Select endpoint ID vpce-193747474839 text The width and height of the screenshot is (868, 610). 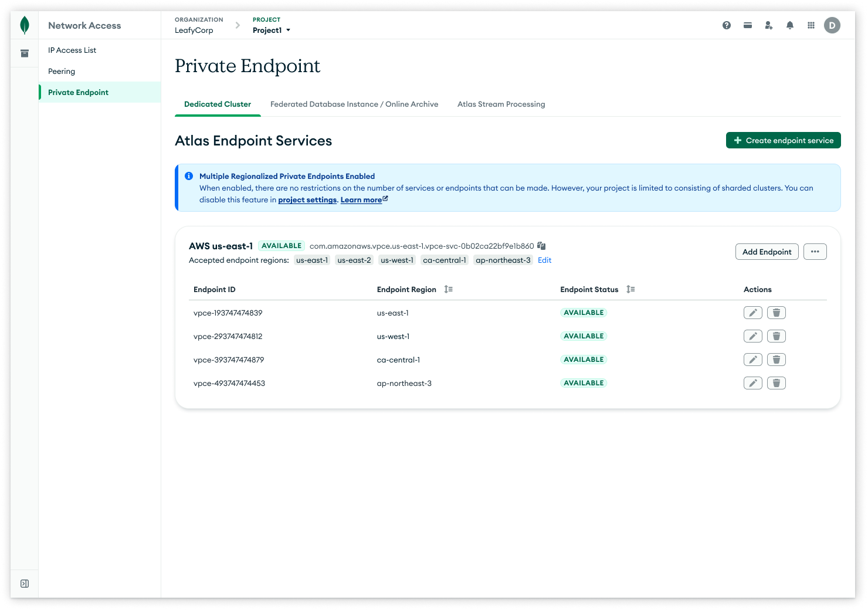228,313
